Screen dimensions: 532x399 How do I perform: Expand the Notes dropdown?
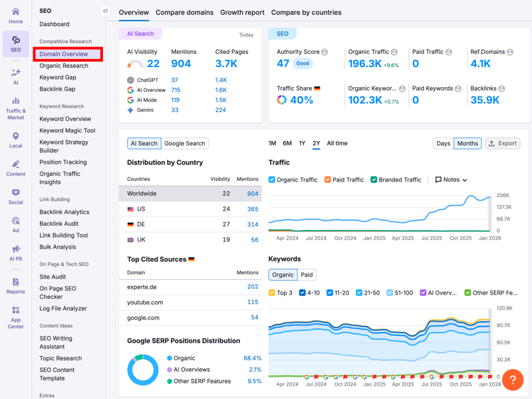pos(452,180)
